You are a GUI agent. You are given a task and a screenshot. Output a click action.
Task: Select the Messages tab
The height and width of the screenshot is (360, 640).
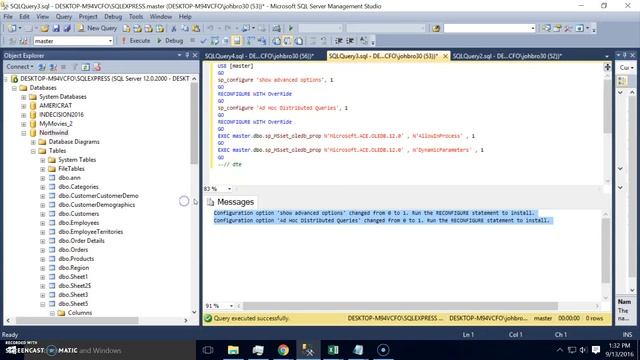point(231,202)
